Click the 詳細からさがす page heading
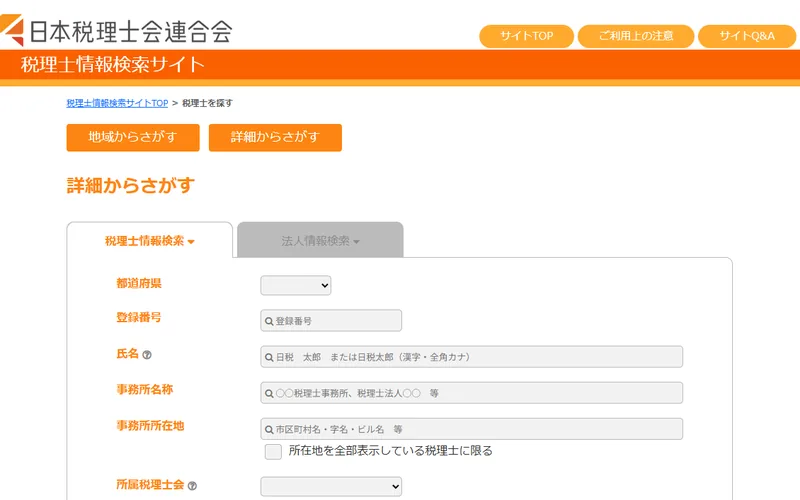Viewport: 800px width, 500px height. (x=131, y=185)
